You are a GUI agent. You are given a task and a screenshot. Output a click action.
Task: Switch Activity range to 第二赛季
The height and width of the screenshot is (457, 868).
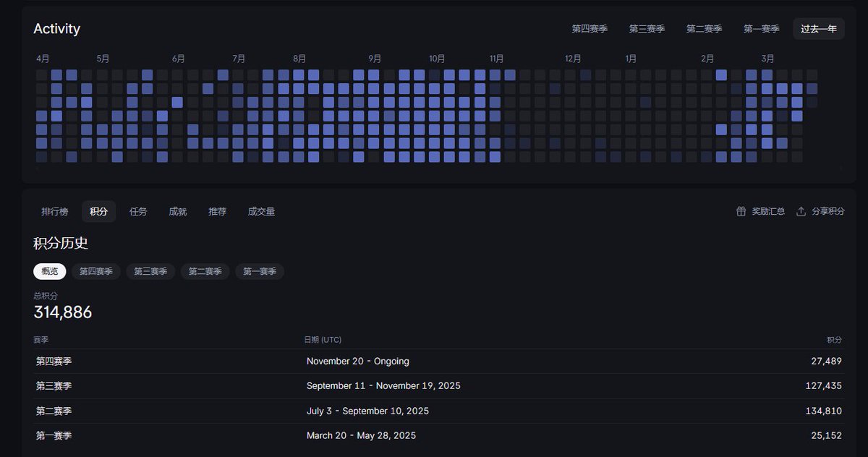[704, 29]
